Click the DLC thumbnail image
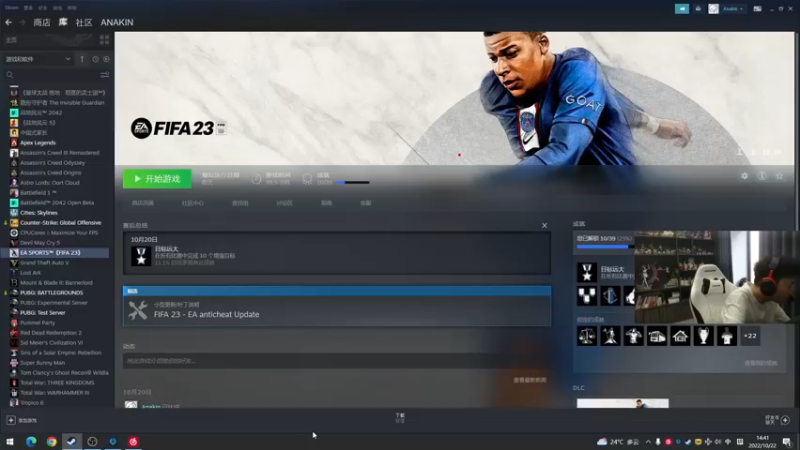Image resolution: width=800 pixels, height=450 pixels. point(622,404)
